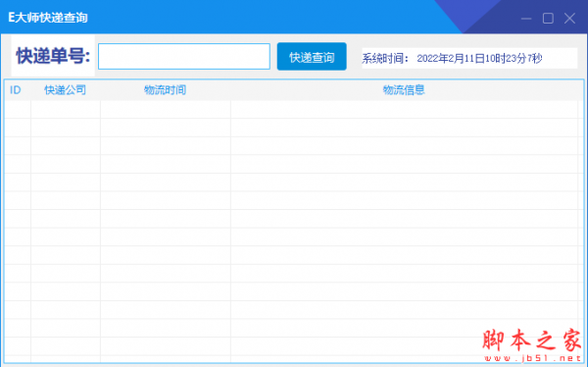588x367 pixels.
Task: Click the 快递单号 input field
Action: (184, 56)
